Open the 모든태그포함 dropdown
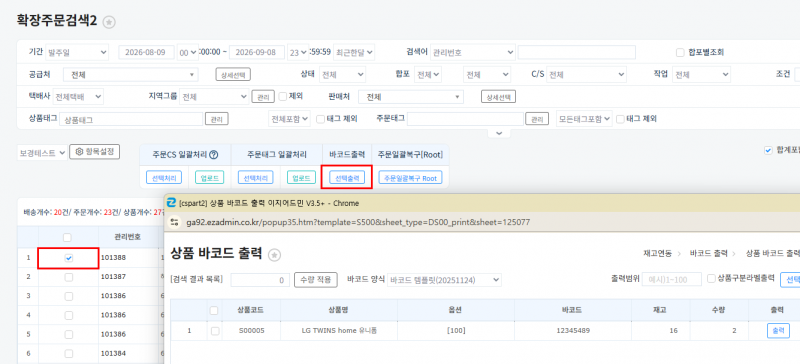 pos(584,119)
